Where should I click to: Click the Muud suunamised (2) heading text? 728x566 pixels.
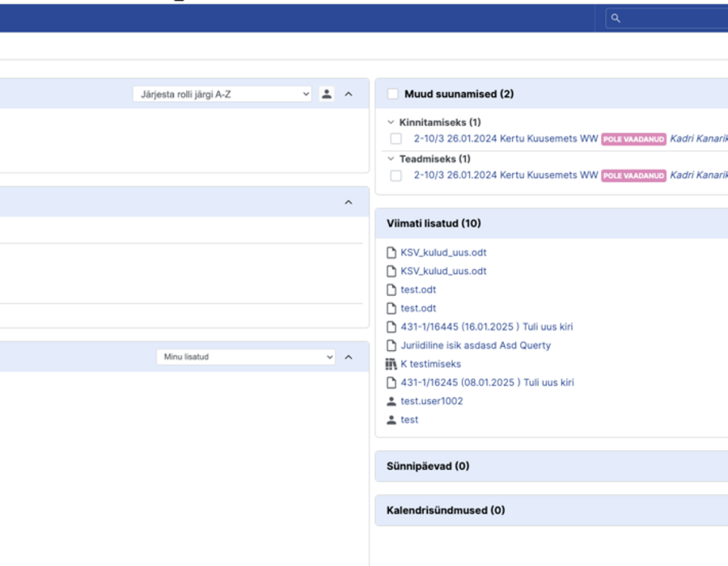[459, 94]
